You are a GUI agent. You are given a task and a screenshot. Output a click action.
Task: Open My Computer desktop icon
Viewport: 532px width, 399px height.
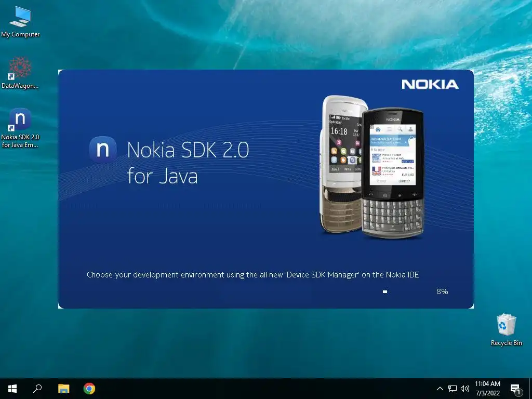(20, 22)
